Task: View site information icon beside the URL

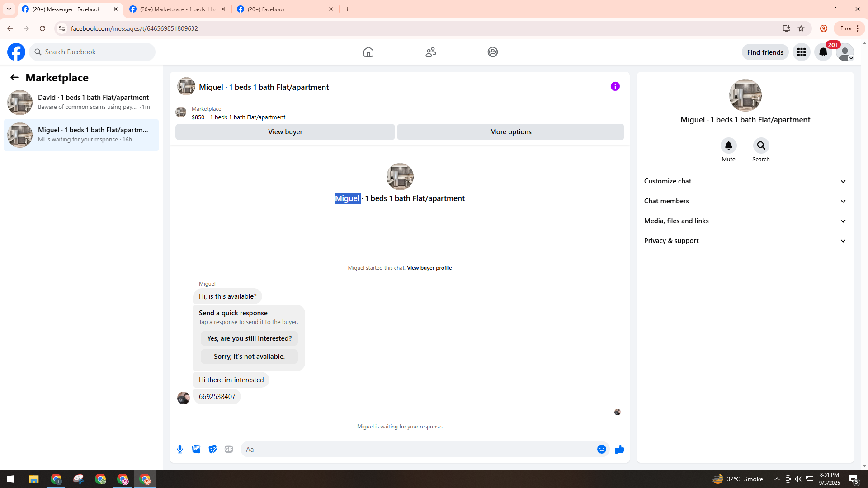Action: [62, 28]
